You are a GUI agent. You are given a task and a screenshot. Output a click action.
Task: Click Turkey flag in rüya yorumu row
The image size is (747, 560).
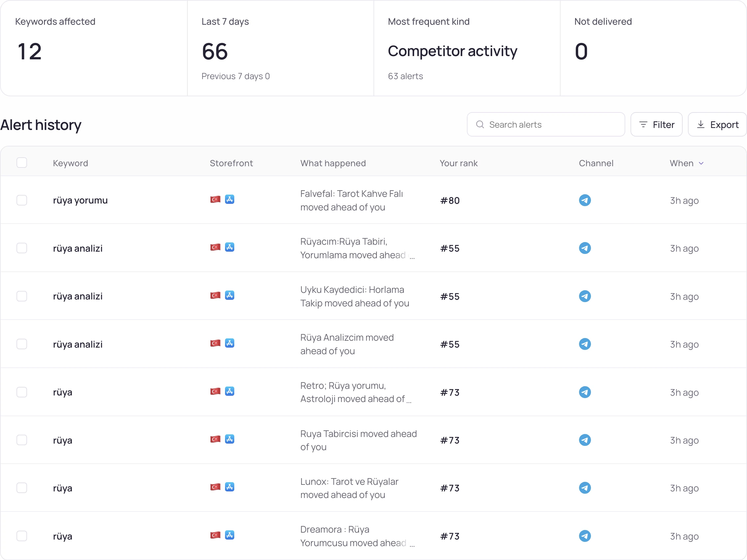tap(215, 199)
